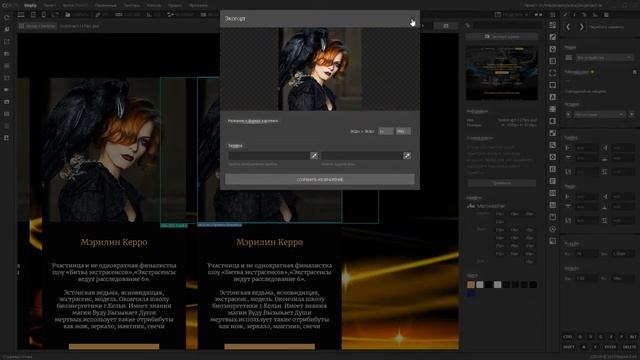This screenshot has height=360, width=640.
Task: Select the tablet device view icon in top toolbar
Action: pos(33,15)
